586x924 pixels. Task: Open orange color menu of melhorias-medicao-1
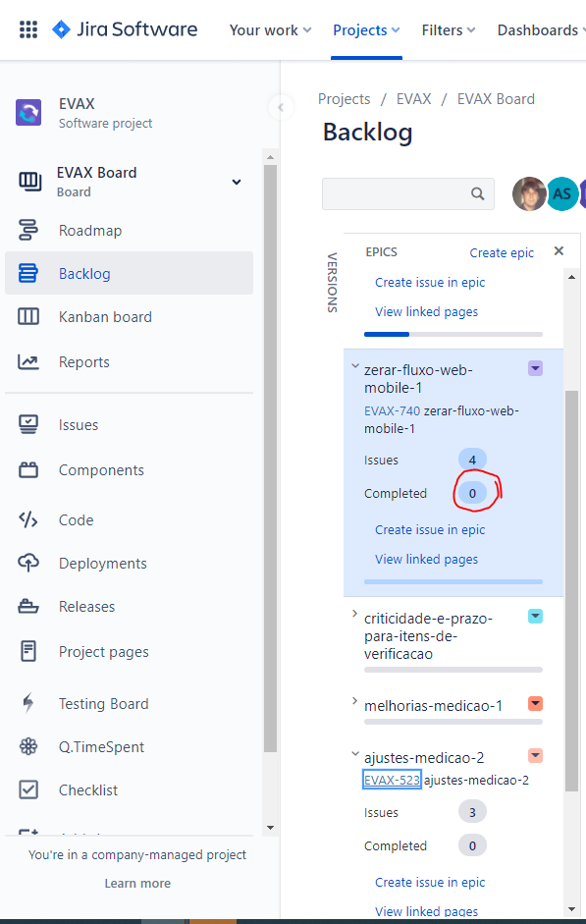535,704
